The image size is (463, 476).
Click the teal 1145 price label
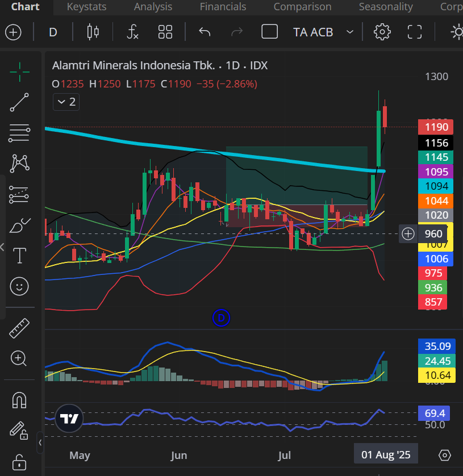(436, 157)
